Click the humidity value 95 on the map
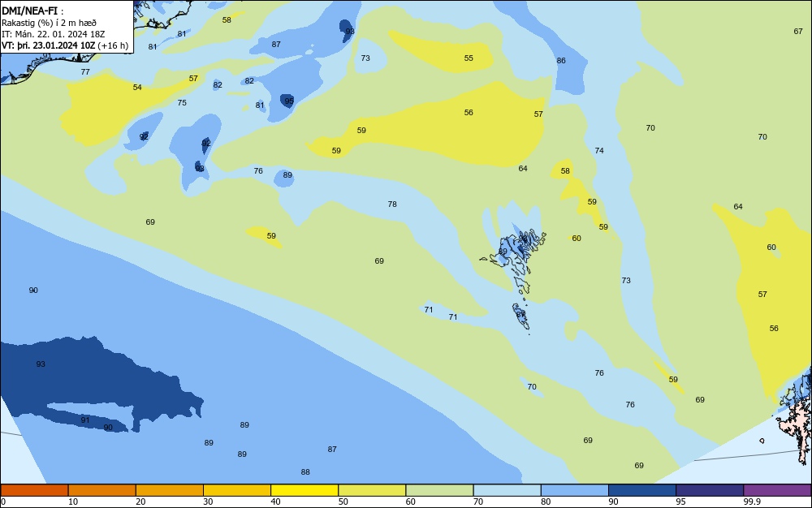 (x=289, y=101)
